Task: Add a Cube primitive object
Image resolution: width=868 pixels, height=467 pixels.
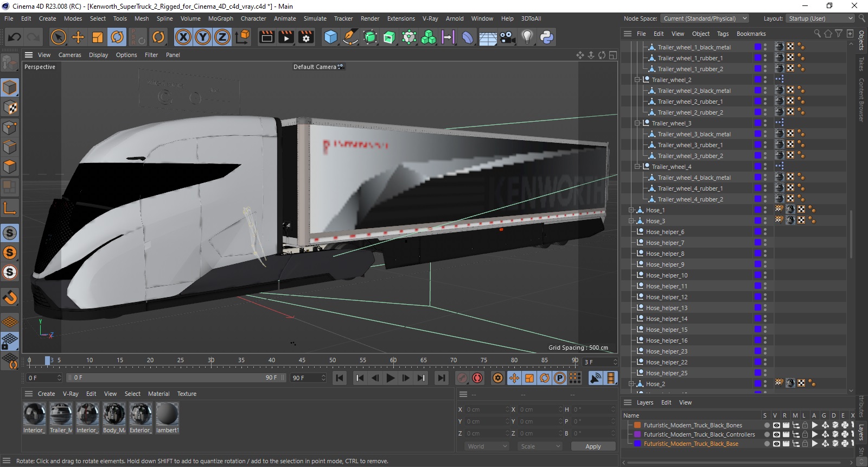Action: tap(330, 37)
